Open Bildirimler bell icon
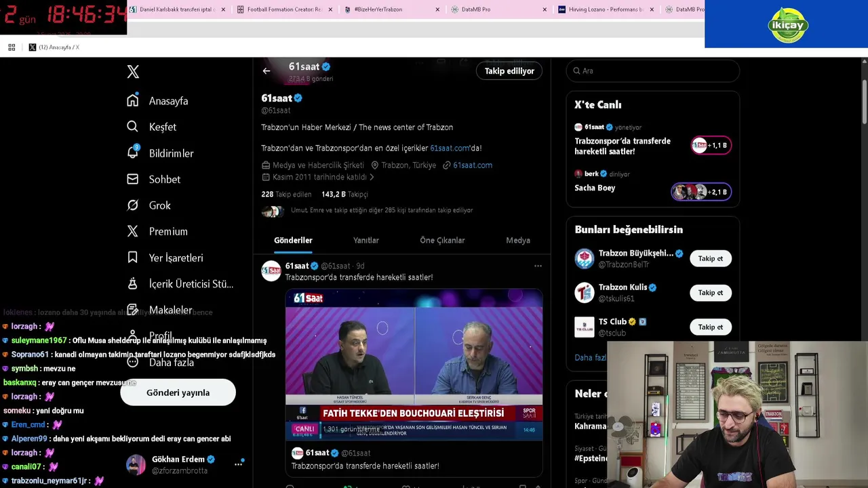 pyautogui.click(x=133, y=152)
